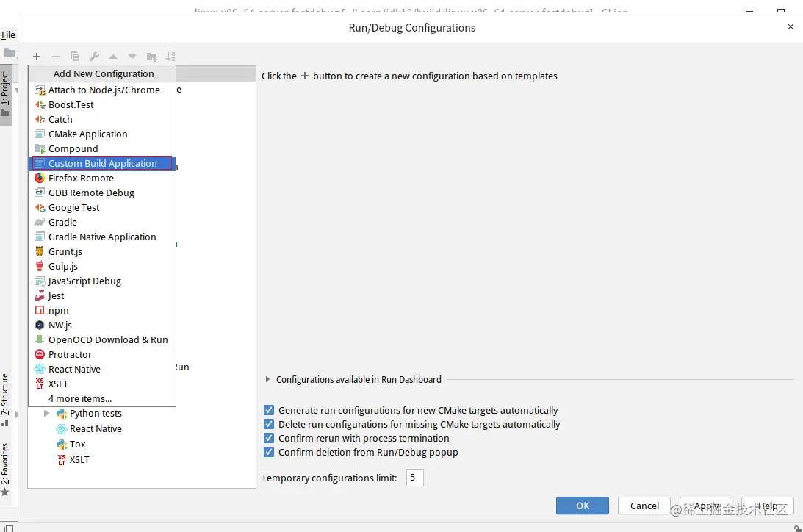This screenshot has height=532, width=803.
Task: Open the File menu in CLion
Action: [8, 35]
